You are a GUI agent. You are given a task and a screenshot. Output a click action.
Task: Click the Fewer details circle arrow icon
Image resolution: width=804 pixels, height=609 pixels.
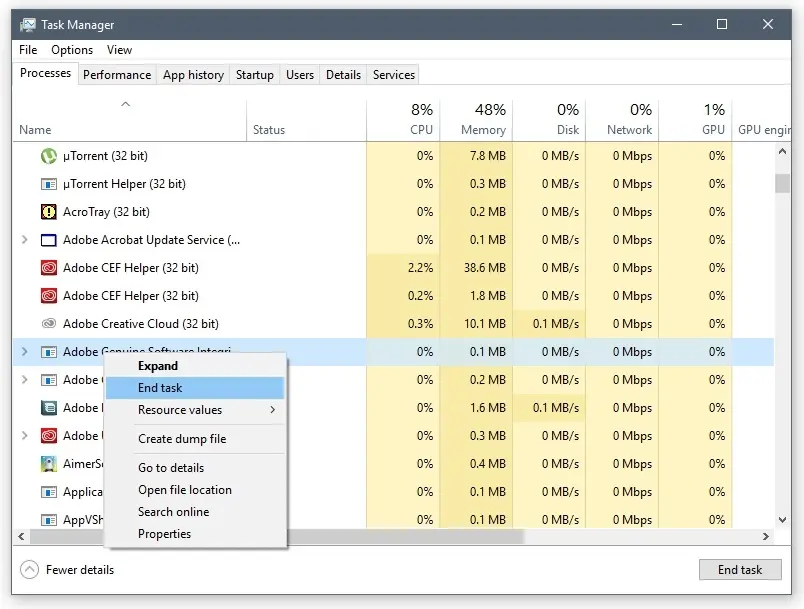point(29,570)
